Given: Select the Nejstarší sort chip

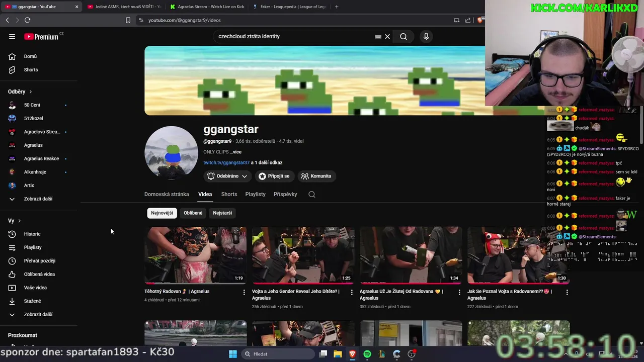Looking at the screenshot, I should 222,213.
